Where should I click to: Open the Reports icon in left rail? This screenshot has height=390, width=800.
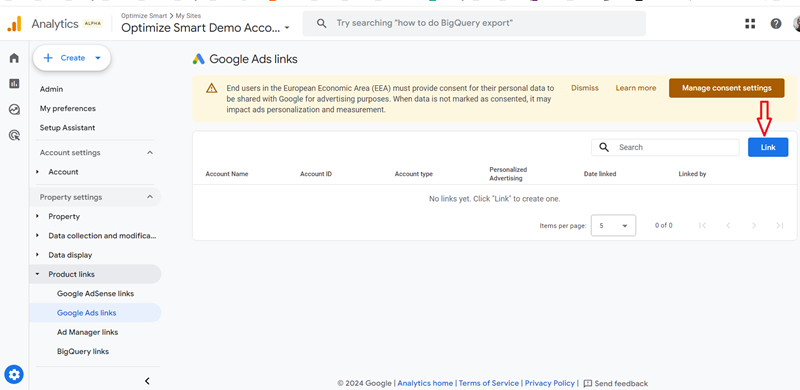14,84
